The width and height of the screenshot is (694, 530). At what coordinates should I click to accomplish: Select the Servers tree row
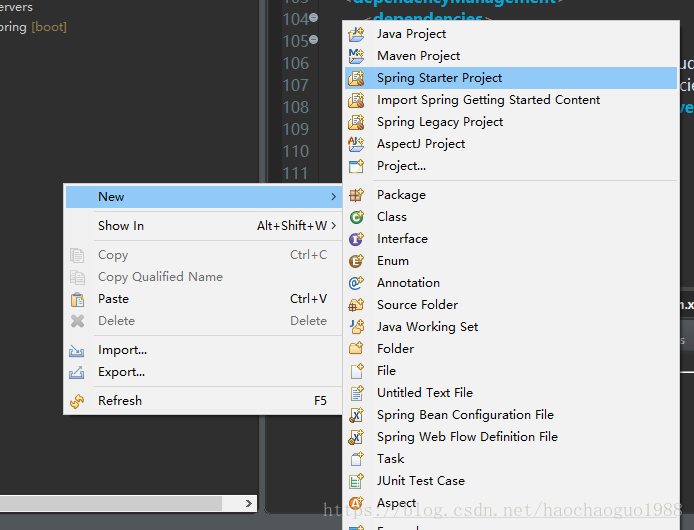coord(16,7)
